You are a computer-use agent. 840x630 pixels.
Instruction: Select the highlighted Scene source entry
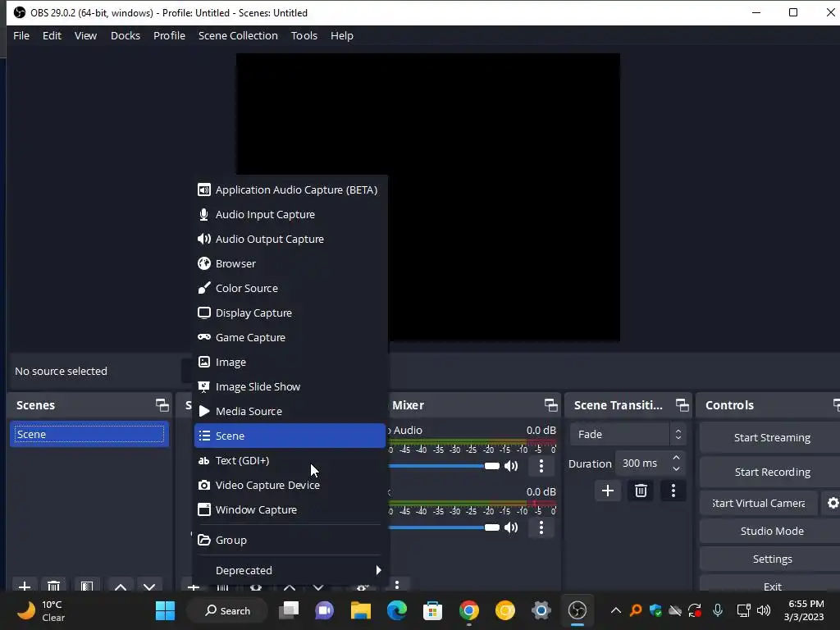[x=290, y=436]
